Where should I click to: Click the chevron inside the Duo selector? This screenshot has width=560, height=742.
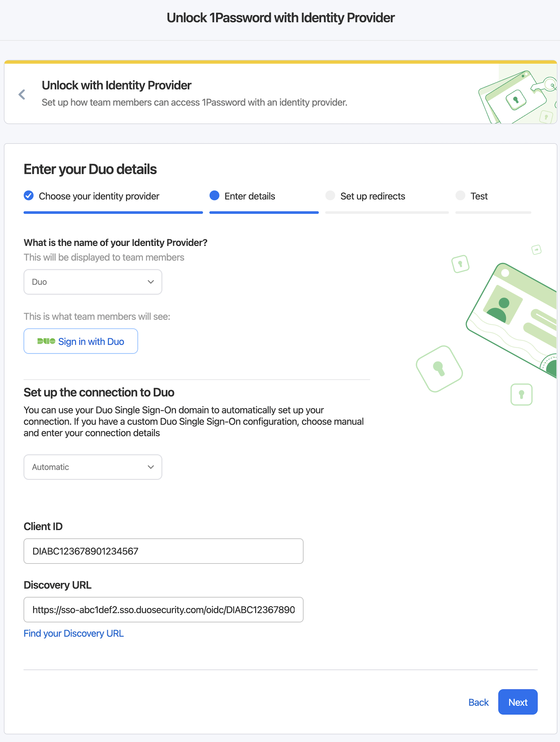[151, 282]
